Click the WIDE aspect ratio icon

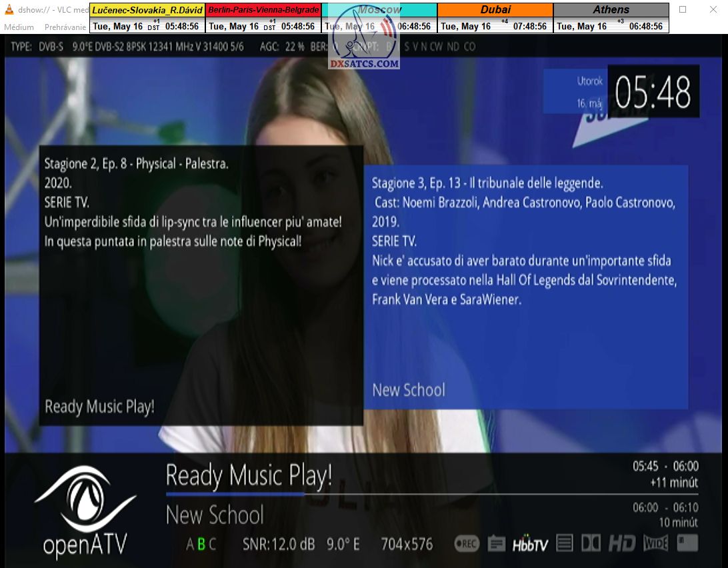[655, 544]
